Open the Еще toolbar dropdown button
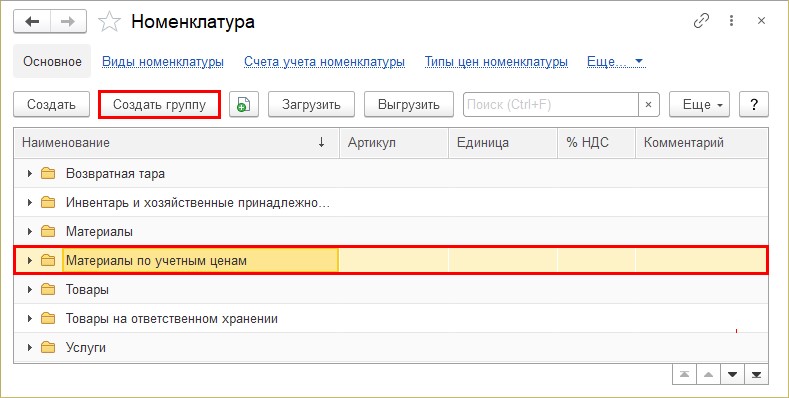 (x=699, y=105)
